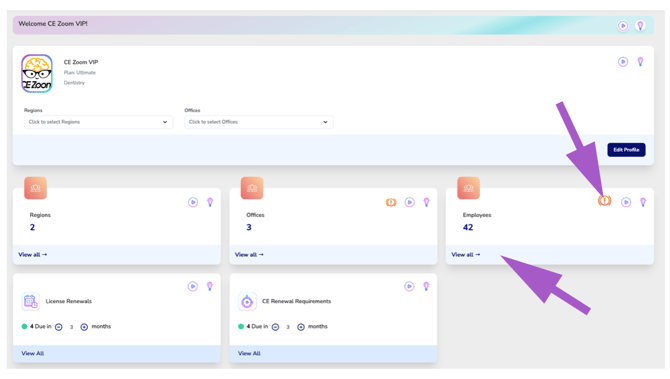Click the orange Offices card icon
The height and width of the screenshot is (379, 670).
[252, 188]
